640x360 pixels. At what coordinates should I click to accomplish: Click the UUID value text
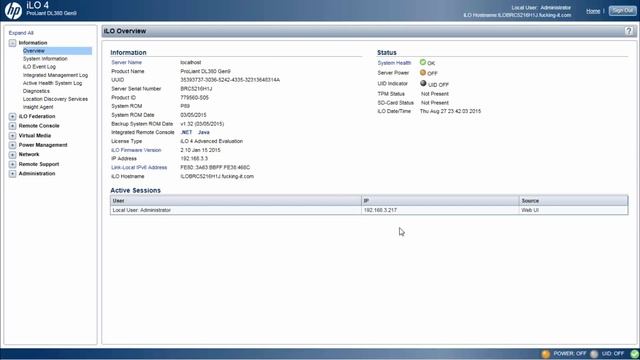[230, 80]
